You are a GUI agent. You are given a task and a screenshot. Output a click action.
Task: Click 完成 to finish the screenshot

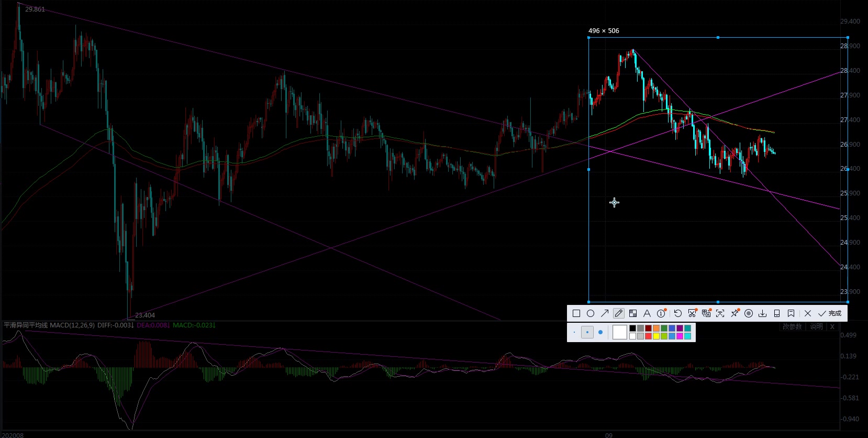tap(830, 313)
